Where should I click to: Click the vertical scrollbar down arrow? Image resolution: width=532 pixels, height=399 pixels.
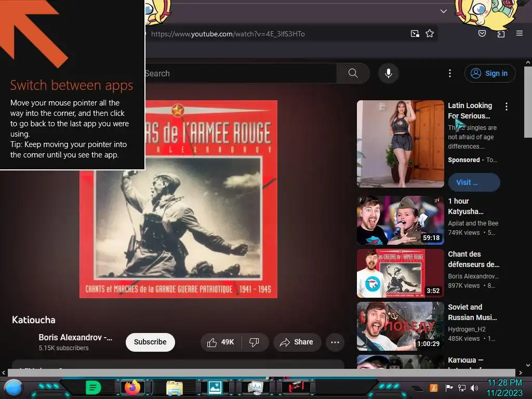tap(528, 365)
